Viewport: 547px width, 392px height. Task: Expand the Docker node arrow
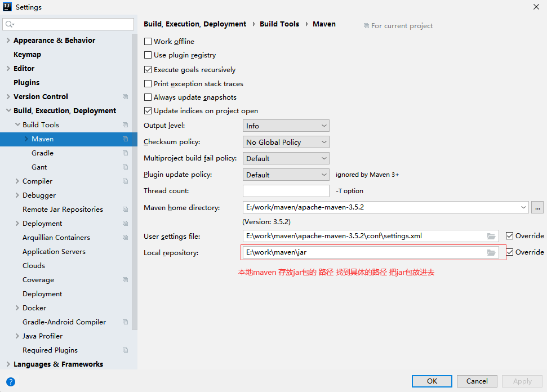17,308
